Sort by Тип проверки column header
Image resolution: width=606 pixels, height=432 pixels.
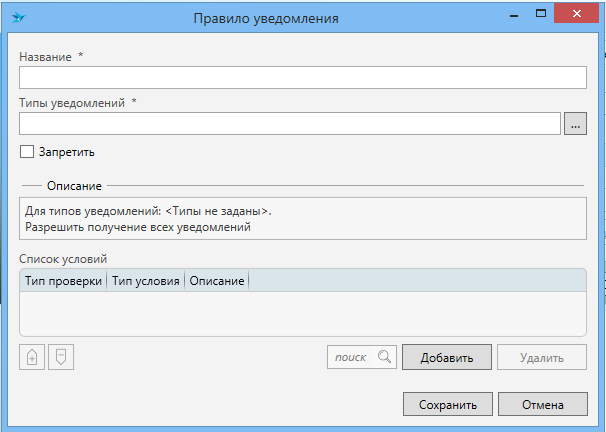pyautogui.click(x=63, y=281)
